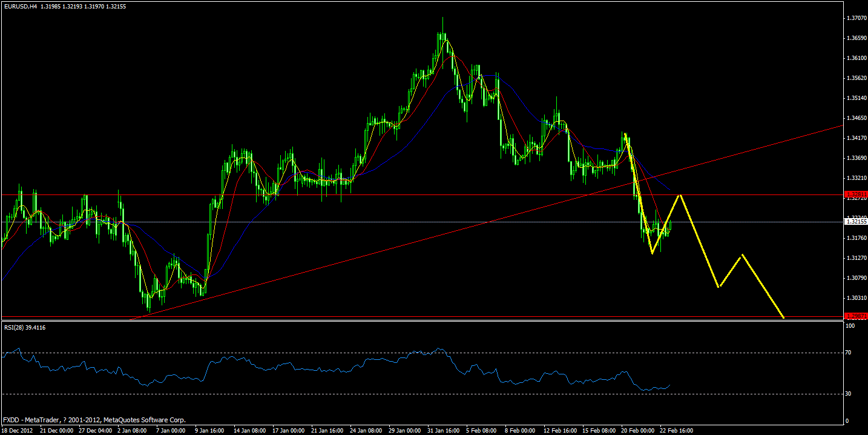
Task: Select the red 1.29871 support price marker
Action: point(857,316)
